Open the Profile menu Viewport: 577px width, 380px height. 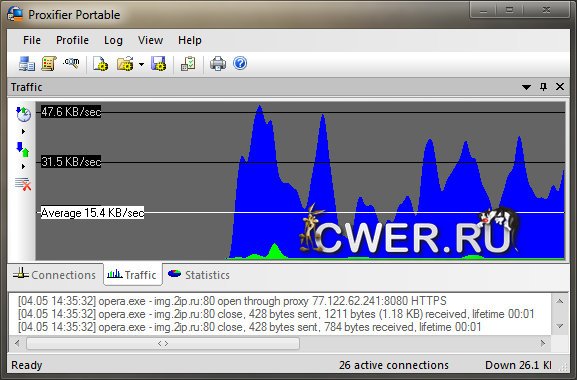[72, 40]
